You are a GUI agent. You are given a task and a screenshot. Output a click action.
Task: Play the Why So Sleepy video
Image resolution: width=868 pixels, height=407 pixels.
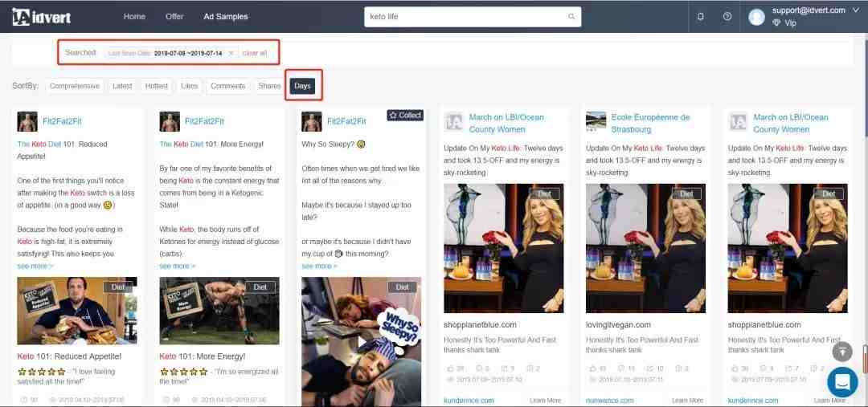(362, 342)
